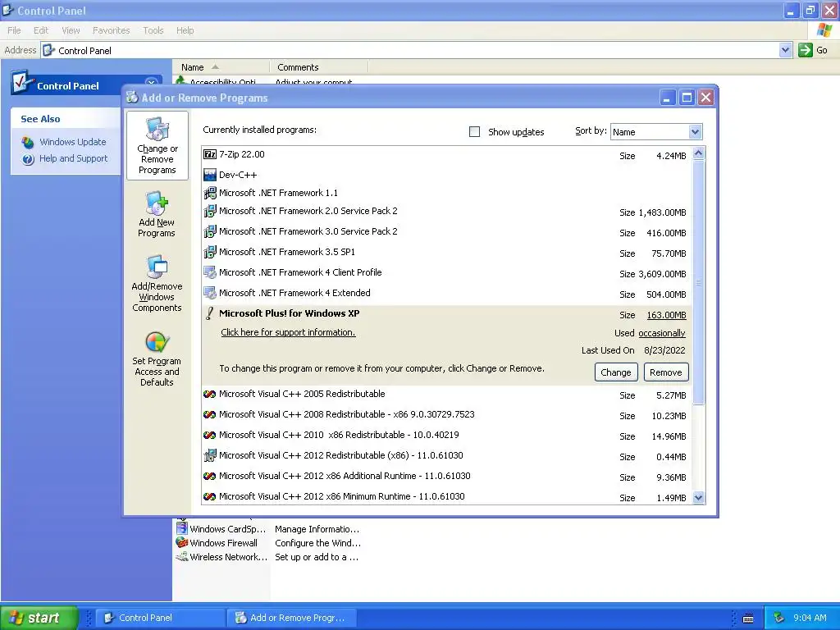Click the Visual C++ 2010 x86 Redistributable icon
Screen dimensions: 840x630
[209, 435]
